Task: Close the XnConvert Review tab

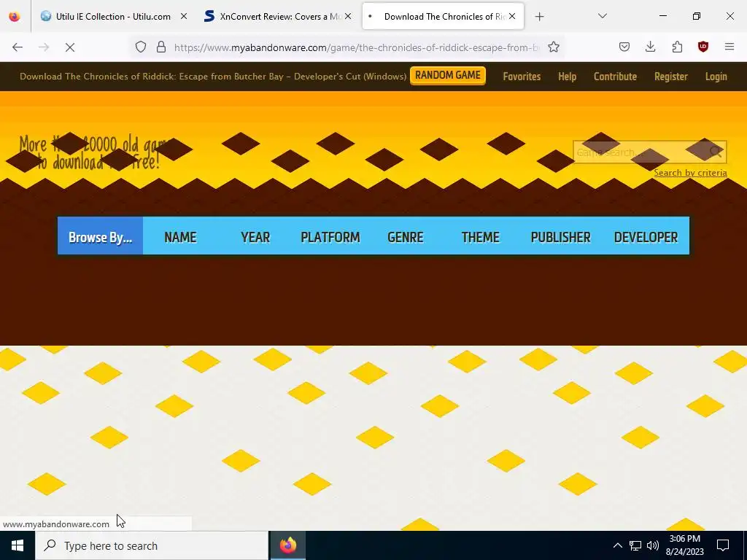Action: [x=348, y=16]
